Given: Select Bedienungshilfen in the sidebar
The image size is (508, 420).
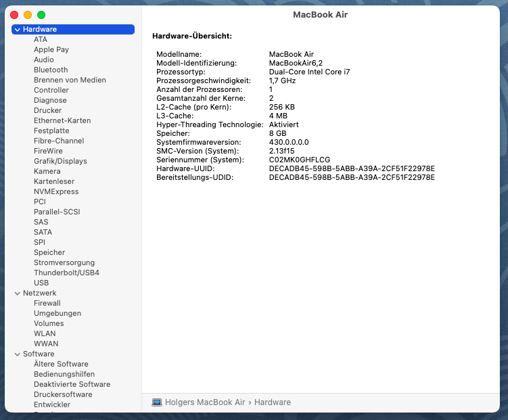Looking at the screenshot, I should point(64,374).
